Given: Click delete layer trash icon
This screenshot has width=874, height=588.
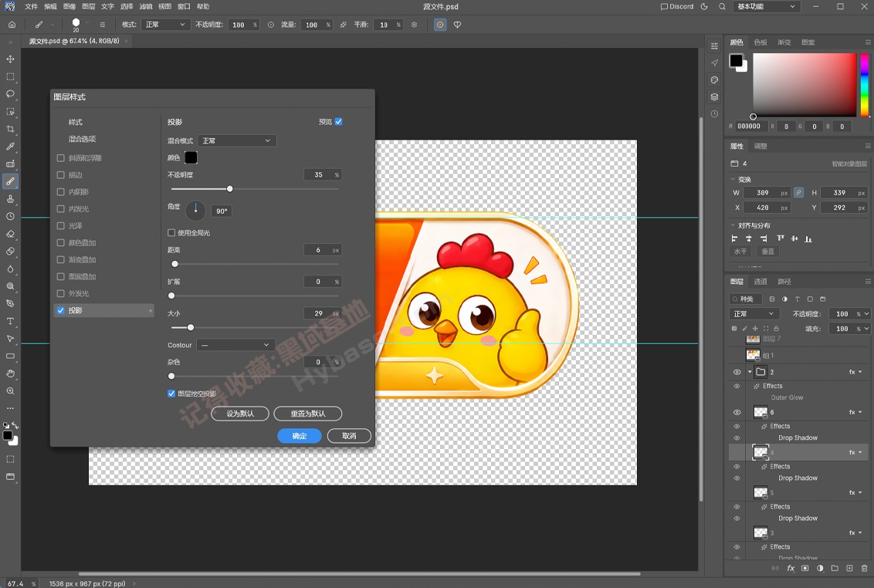Looking at the screenshot, I should click(x=865, y=568).
